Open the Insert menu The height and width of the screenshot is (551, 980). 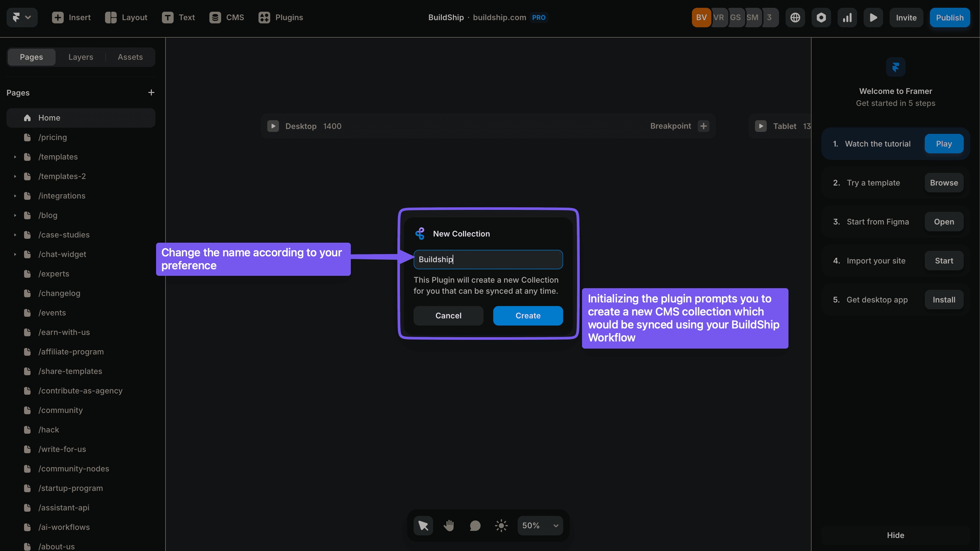click(71, 18)
